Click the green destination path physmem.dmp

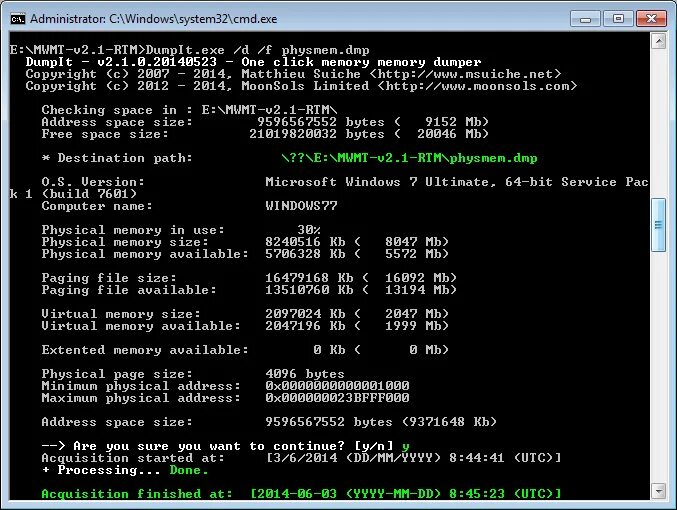pyautogui.click(x=409, y=158)
